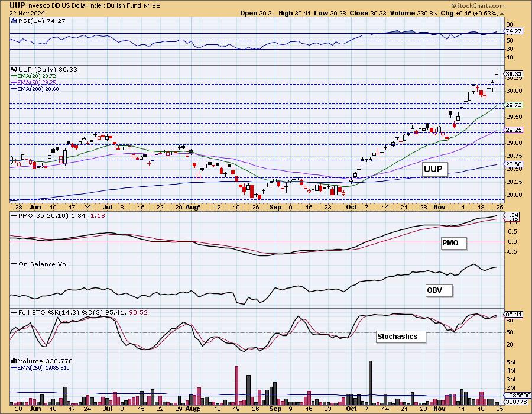The width and height of the screenshot is (532, 414).
Task: Click the 28.60 EMA price tag
Action: (x=514, y=164)
